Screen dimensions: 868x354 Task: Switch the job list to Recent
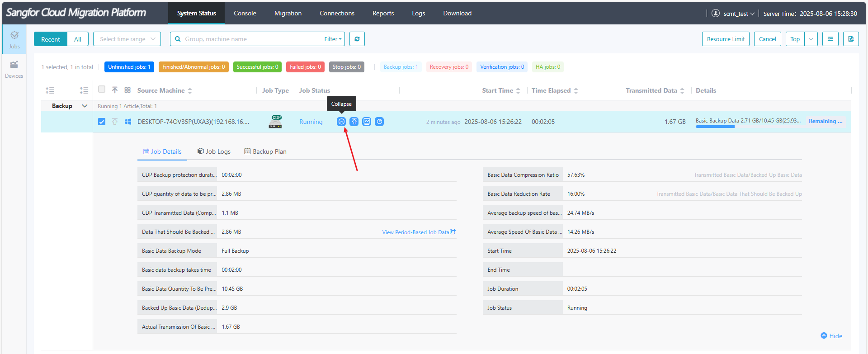coord(51,39)
